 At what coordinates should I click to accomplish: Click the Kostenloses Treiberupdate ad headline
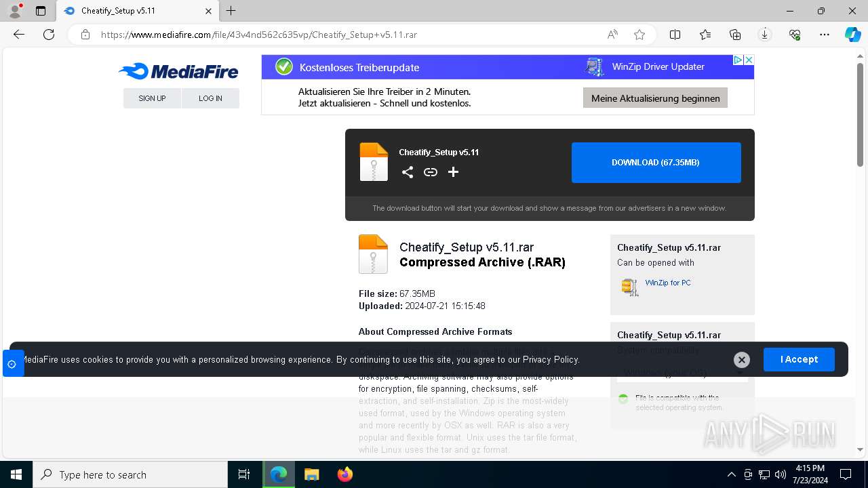(x=359, y=68)
